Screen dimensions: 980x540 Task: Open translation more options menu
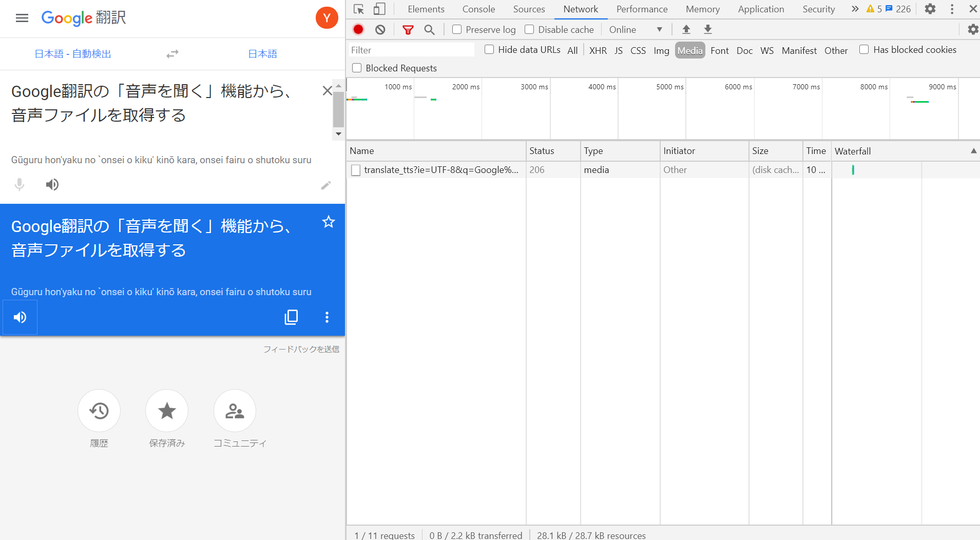(327, 317)
